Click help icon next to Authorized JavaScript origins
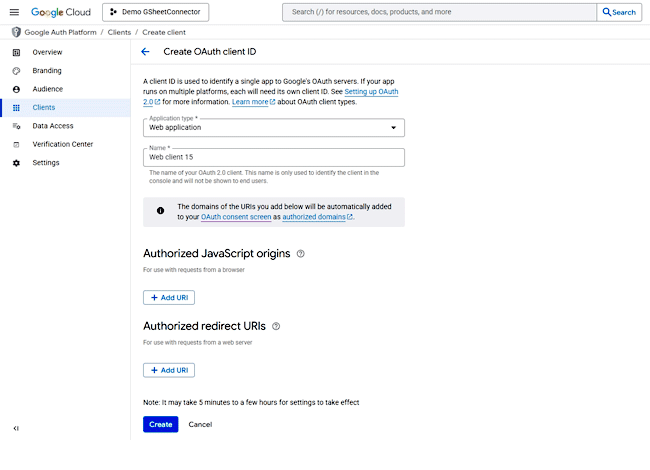This screenshot has height=470, width=650. click(x=300, y=254)
